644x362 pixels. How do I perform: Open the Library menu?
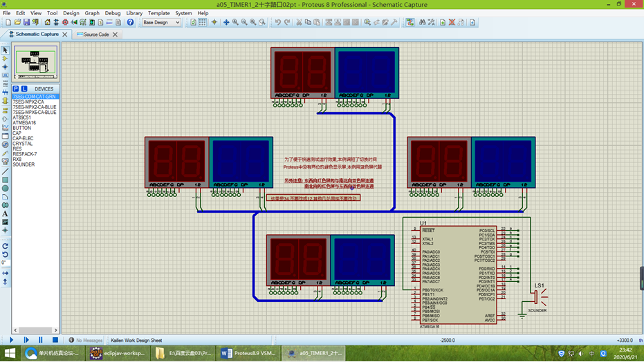(x=134, y=13)
